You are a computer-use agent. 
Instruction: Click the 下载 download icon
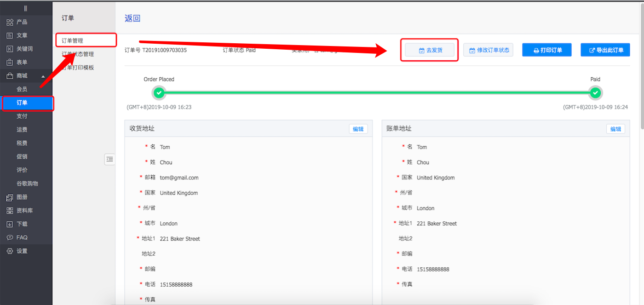(x=10, y=224)
